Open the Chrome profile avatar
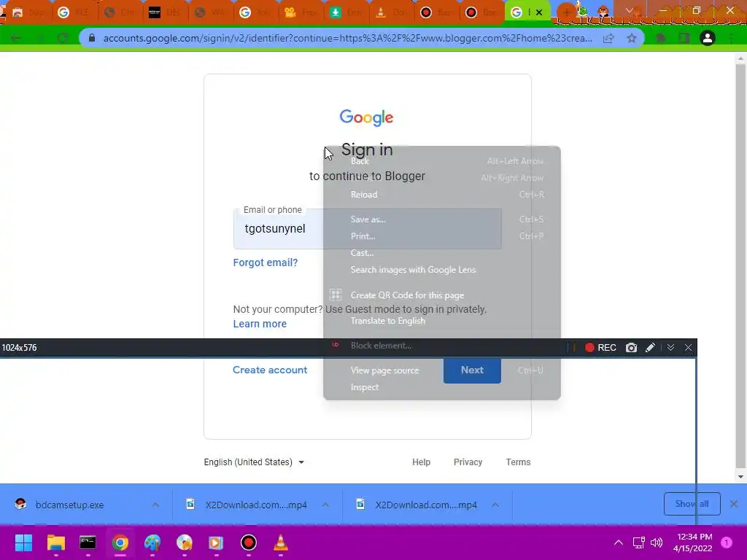This screenshot has height=560, width=747. (708, 38)
